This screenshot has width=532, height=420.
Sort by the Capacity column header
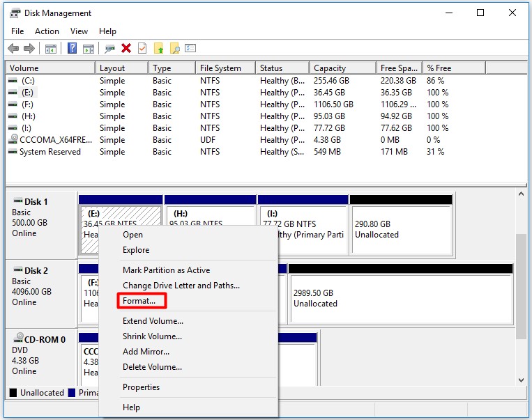[x=343, y=68]
